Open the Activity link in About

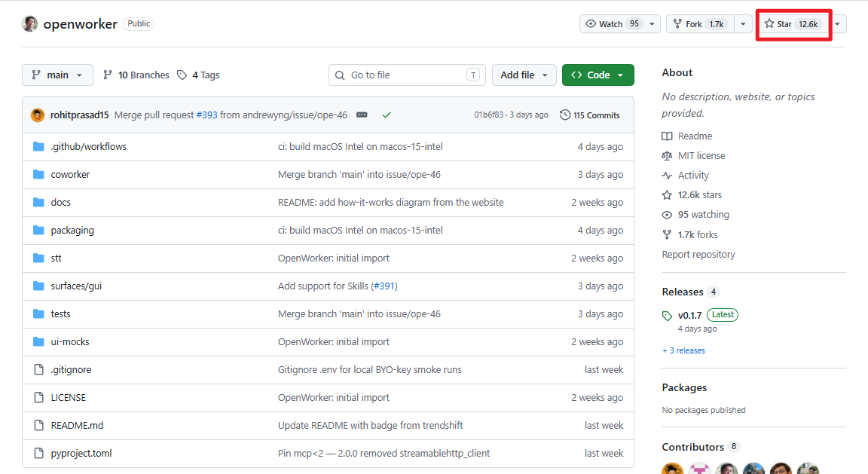686,175
